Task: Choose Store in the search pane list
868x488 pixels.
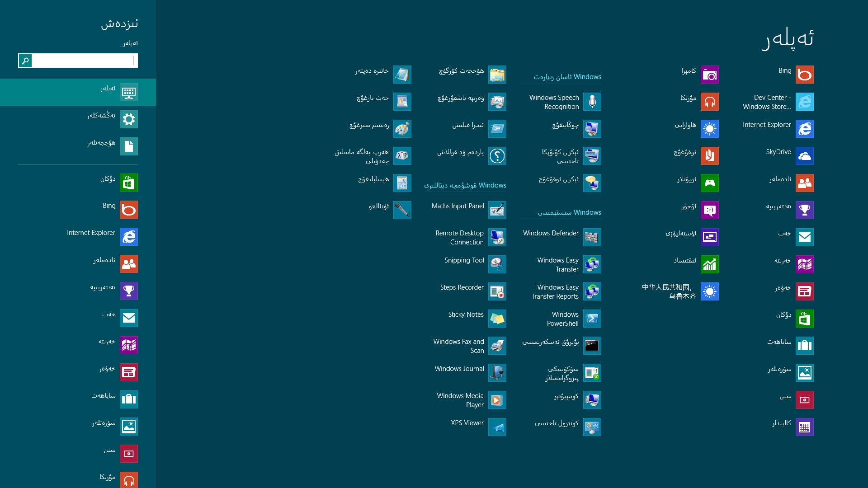Action: click(x=78, y=183)
